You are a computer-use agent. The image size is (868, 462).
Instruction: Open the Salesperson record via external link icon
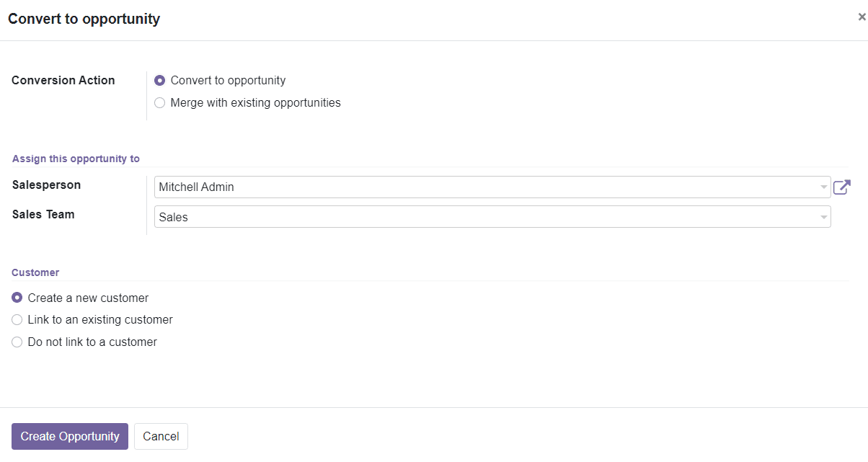pos(842,186)
